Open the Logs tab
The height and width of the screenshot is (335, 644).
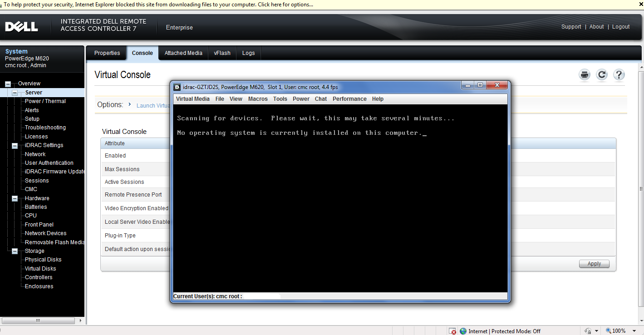click(x=248, y=53)
